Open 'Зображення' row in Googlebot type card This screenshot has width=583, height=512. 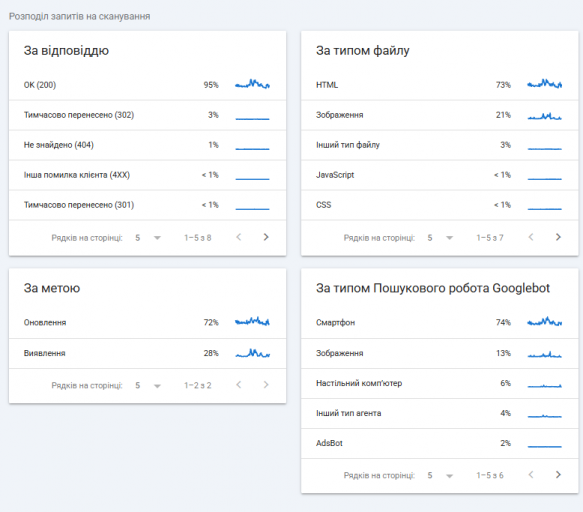point(440,353)
